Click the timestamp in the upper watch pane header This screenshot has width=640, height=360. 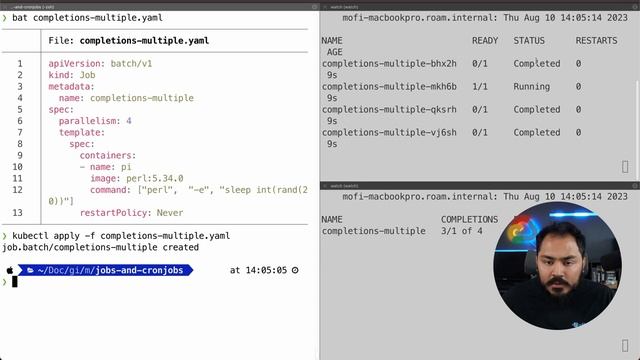pyautogui.click(x=565, y=18)
